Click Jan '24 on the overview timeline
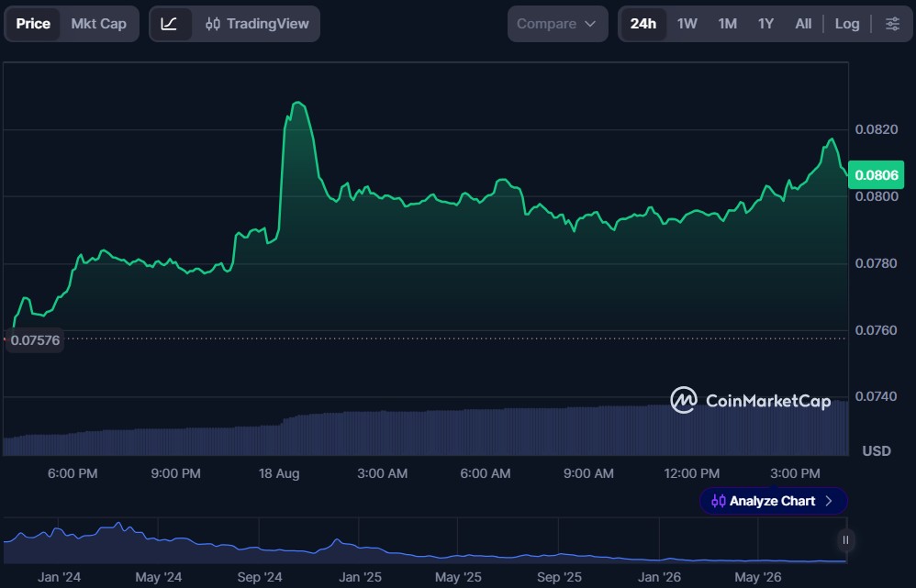916x588 pixels. (x=59, y=578)
